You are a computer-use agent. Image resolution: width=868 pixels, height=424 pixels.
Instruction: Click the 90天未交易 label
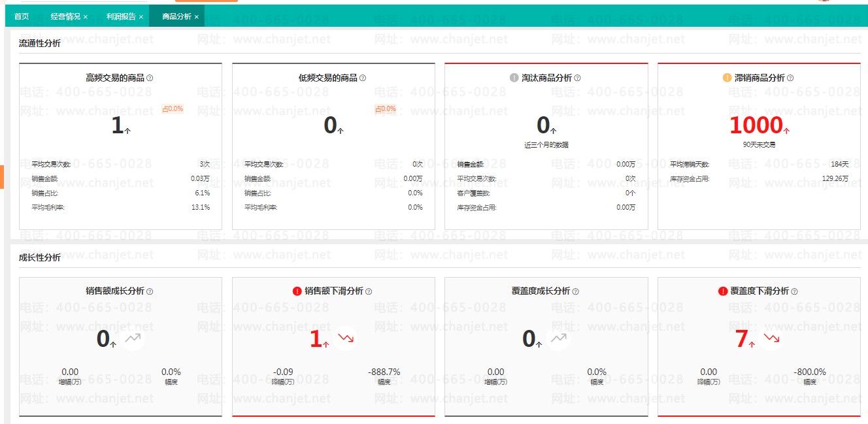759,145
